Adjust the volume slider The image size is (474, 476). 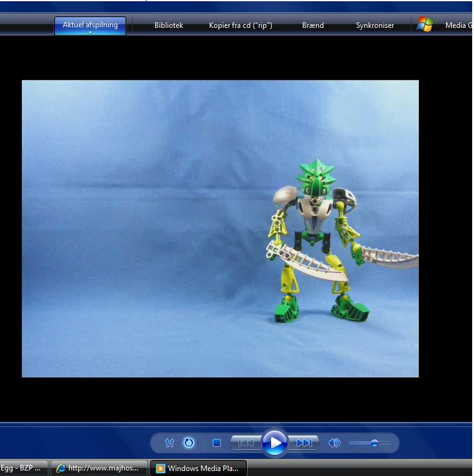370,443
